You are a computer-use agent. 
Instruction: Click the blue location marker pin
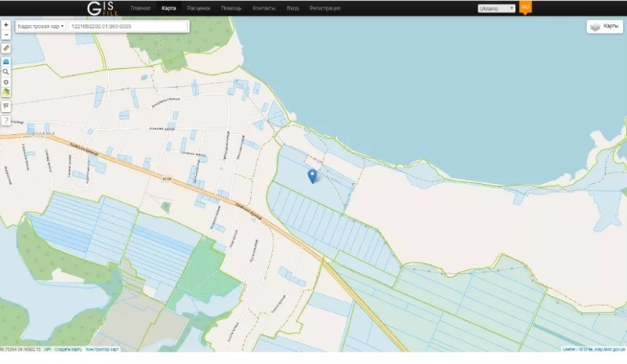pyautogui.click(x=313, y=175)
